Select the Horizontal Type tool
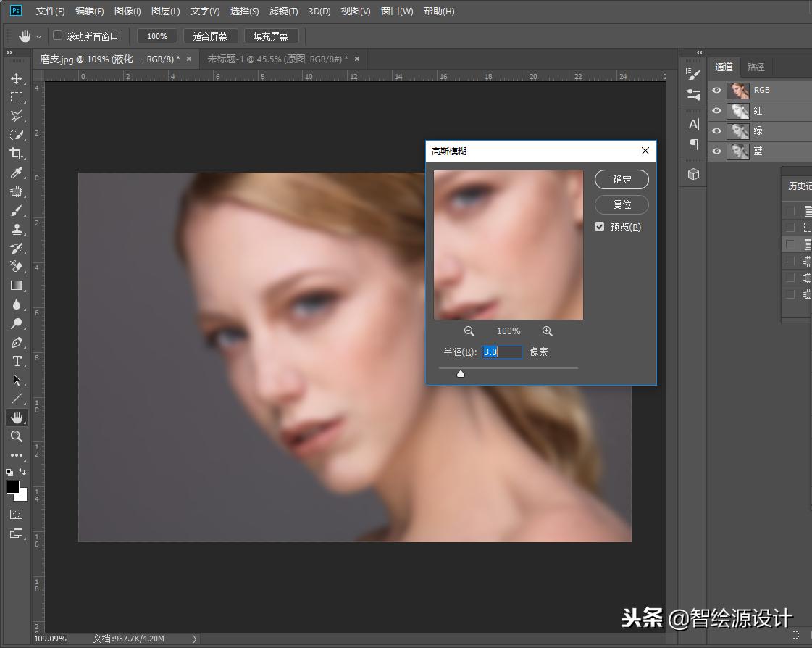The width and height of the screenshot is (812, 648). click(16, 362)
